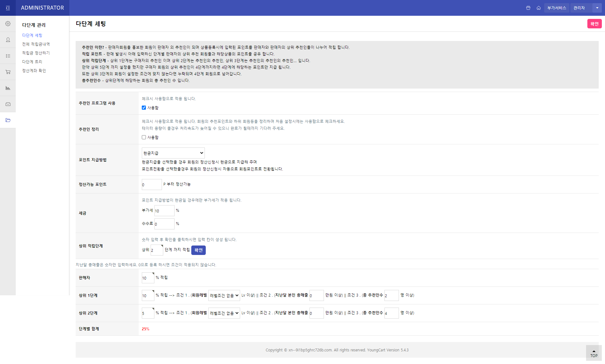Expand the 관리자 dropdown arrow
This screenshot has height=364, width=605.
597,8
